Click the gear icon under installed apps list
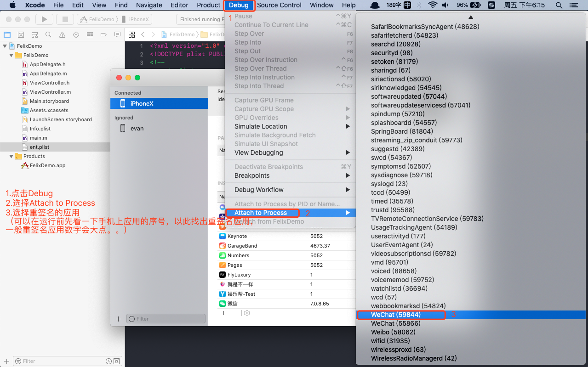 (x=247, y=313)
